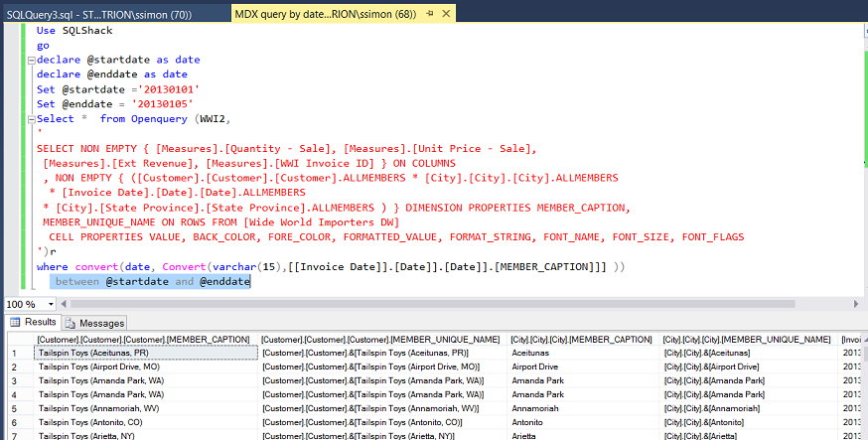The image size is (868, 440).
Task: Select row 5 via its row header
Action: (15, 408)
